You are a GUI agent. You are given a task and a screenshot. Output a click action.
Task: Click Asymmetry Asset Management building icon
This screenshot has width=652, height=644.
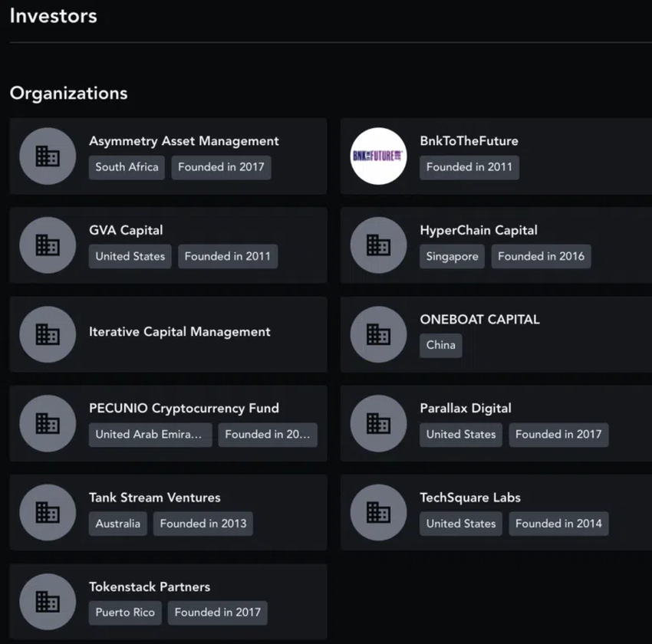(x=48, y=156)
